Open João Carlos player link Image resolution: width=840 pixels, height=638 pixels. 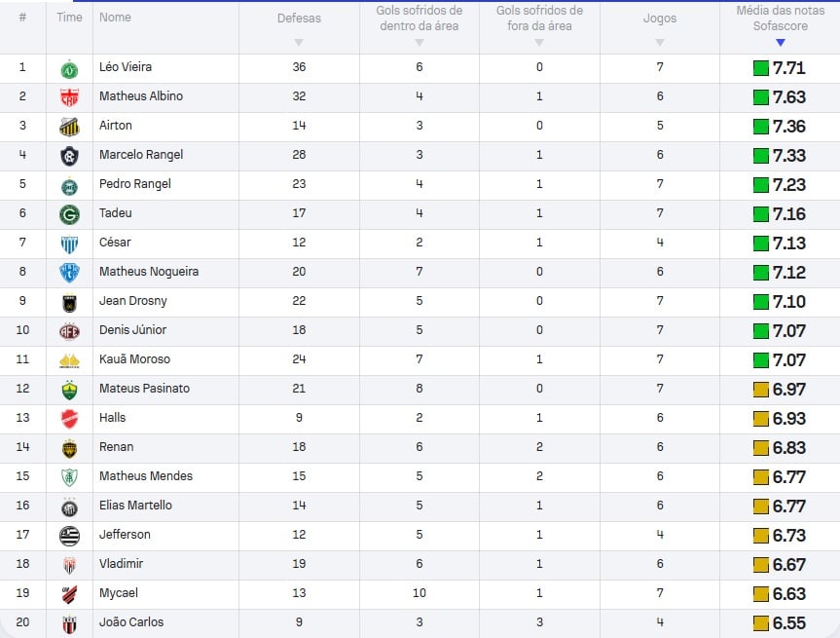coord(131,621)
